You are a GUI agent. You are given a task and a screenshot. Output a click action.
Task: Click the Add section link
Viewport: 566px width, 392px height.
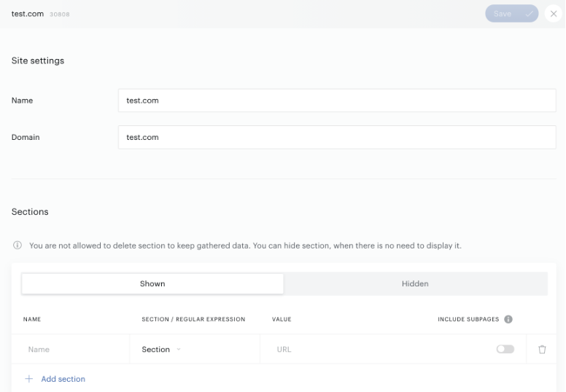coord(63,379)
